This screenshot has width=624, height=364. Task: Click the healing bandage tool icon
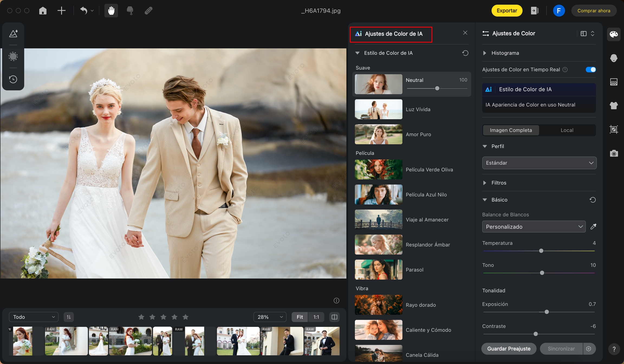(148, 11)
